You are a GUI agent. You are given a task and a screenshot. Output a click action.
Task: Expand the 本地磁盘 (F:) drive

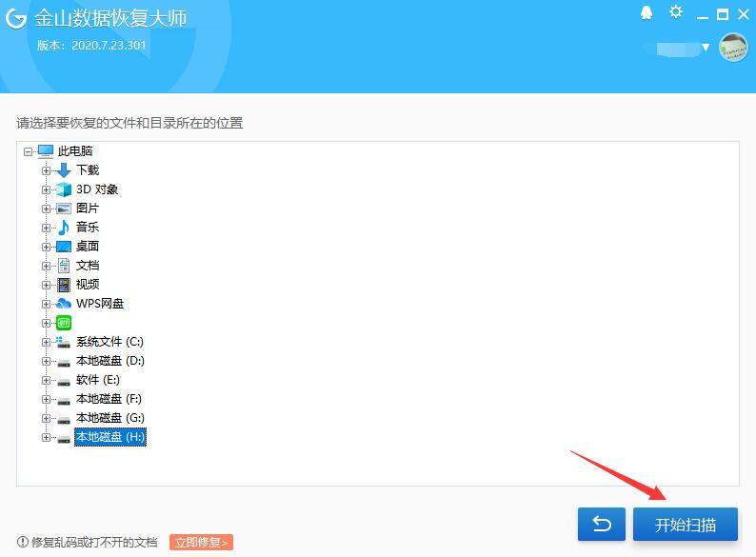(x=46, y=399)
